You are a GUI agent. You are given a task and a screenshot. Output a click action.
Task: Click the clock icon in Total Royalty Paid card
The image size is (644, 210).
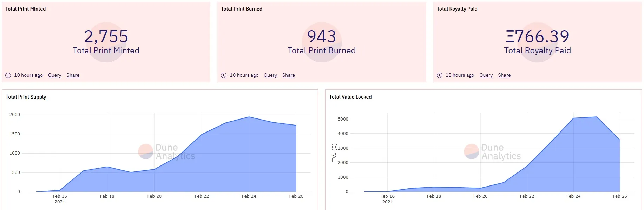pos(439,75)
